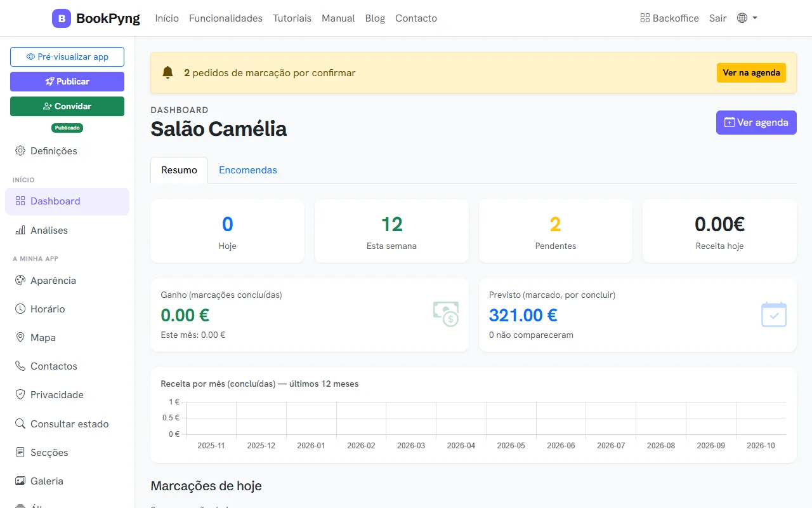Click the Sair logout link
This screenshot has width=812, height=508.
717,18
